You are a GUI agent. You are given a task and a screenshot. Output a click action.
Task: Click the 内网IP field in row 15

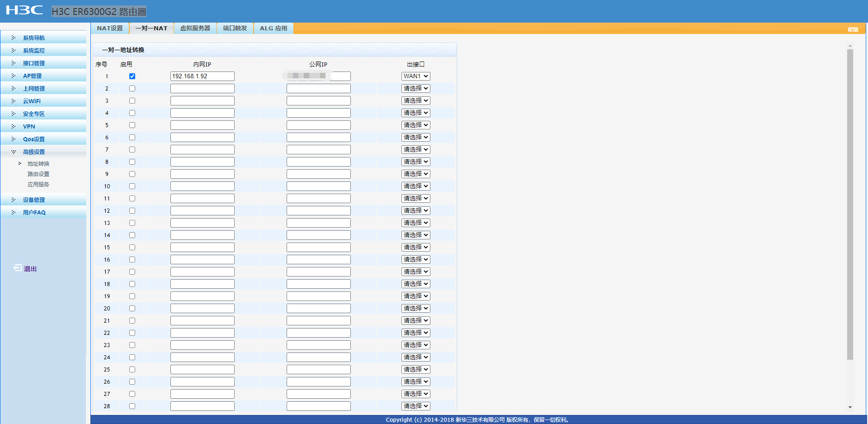[x=203, y=248]
